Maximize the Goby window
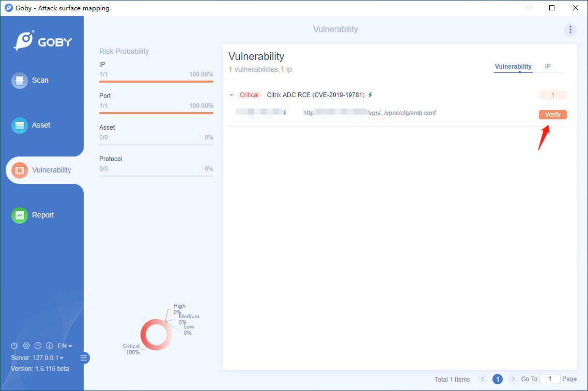 point(552,8)
